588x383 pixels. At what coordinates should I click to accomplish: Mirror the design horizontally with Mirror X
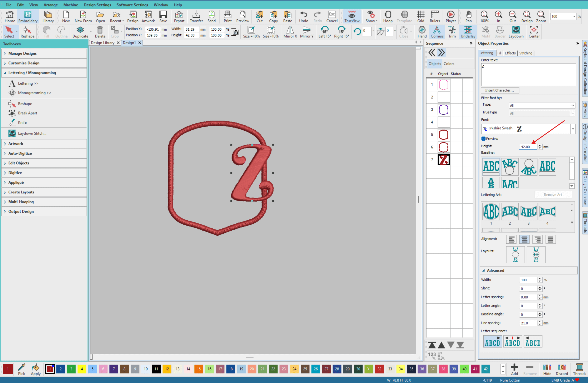290,32
